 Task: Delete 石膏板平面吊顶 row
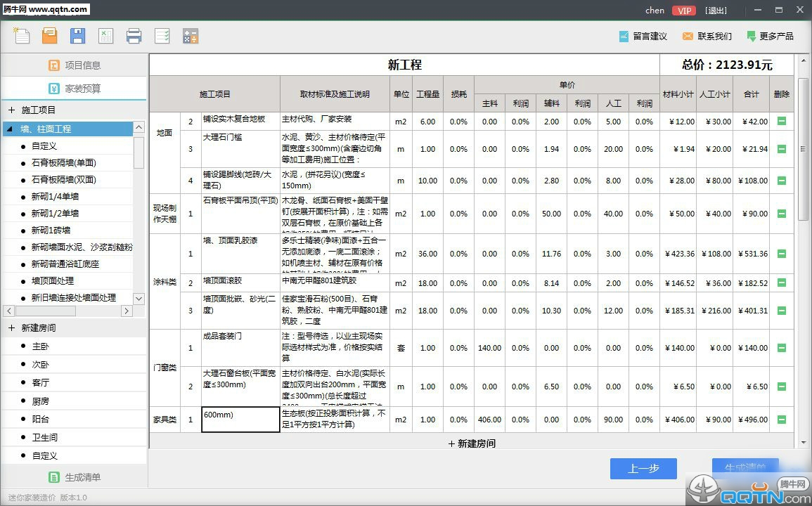point(782,214)
